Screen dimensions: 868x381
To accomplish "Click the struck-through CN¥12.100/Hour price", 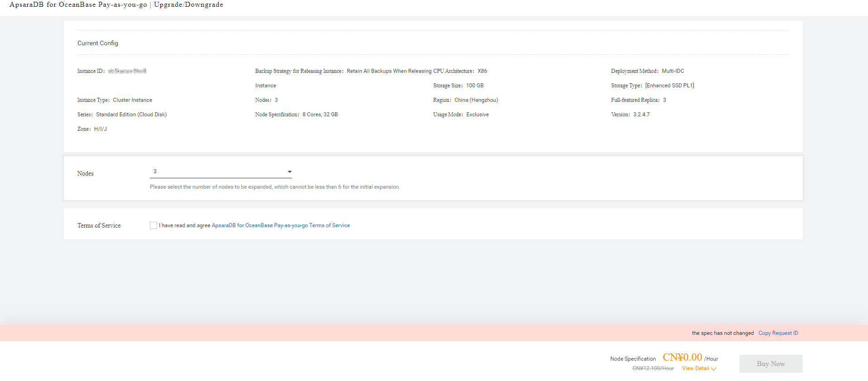I will tap(653, 368).
